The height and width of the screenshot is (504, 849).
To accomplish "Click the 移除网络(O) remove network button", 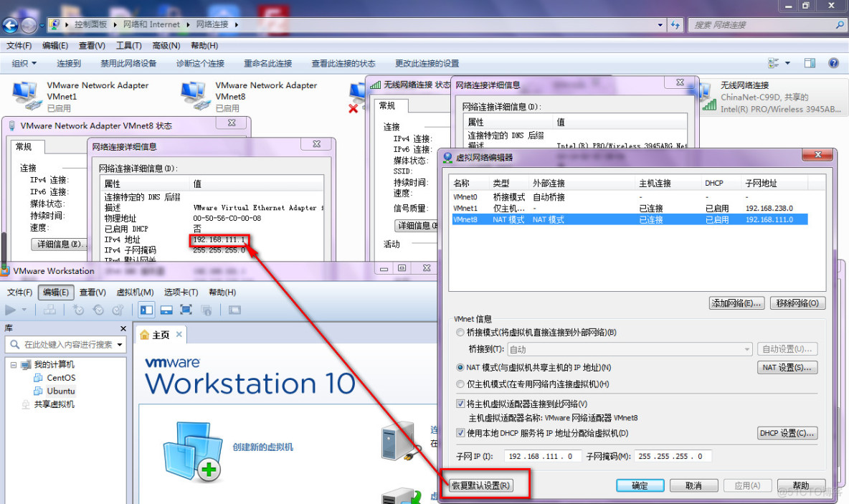I will pos(797,303).
